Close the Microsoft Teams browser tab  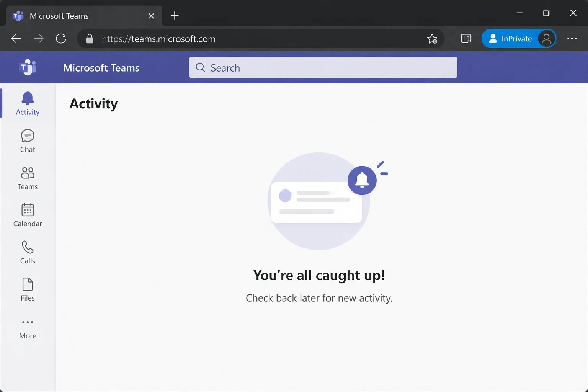(151, 16)
